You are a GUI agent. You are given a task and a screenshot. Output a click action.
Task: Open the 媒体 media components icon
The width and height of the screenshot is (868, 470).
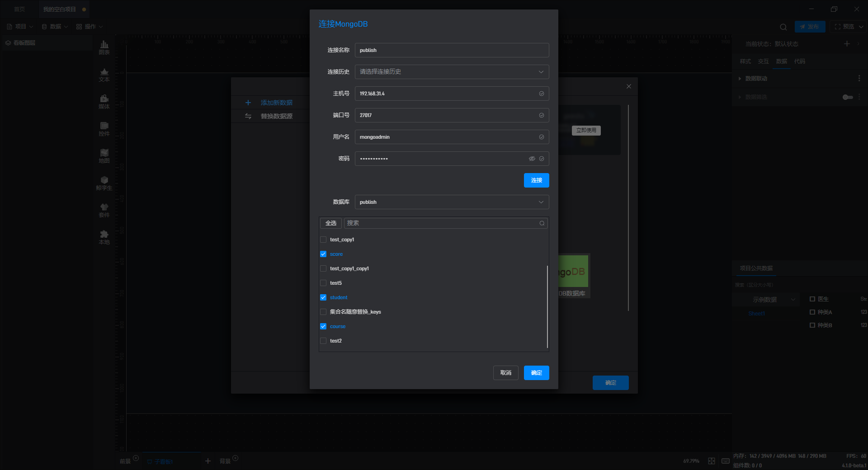(104, 102)
